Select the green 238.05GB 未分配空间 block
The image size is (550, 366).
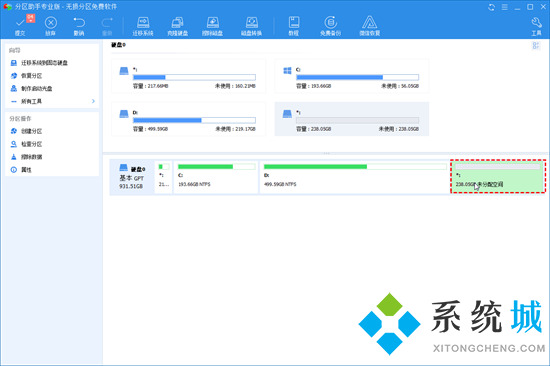[498, 177]
